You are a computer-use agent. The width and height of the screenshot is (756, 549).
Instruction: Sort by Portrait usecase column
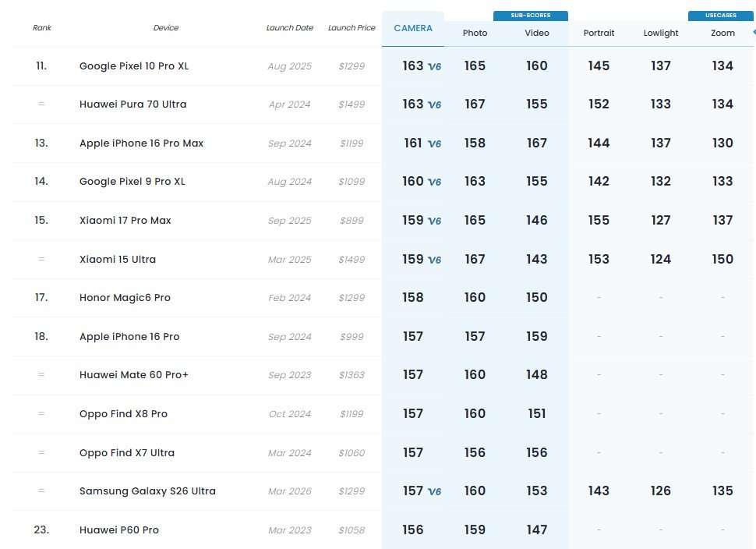(x=599, y=33)
